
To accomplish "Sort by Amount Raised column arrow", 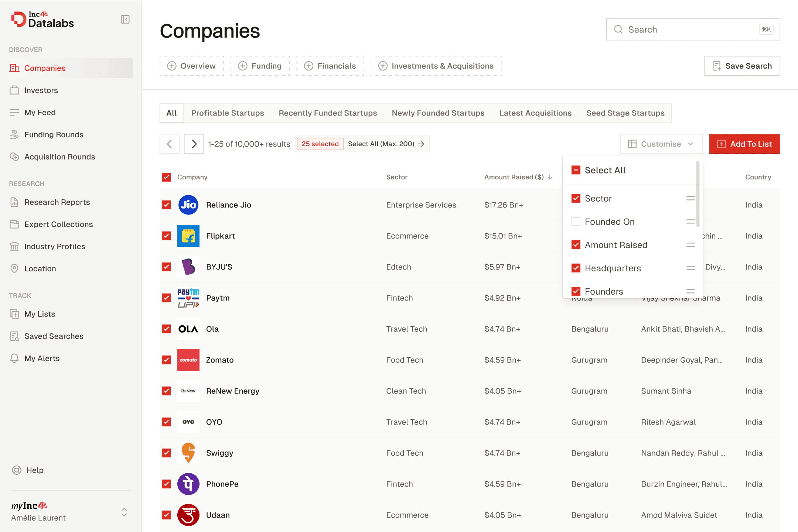I will coord(550,177).
